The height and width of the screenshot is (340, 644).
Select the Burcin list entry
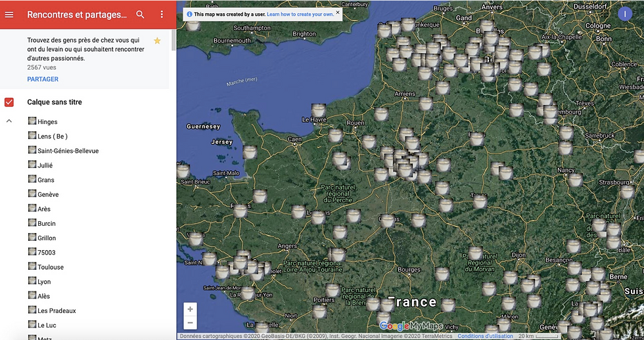[x=47, y=224]
